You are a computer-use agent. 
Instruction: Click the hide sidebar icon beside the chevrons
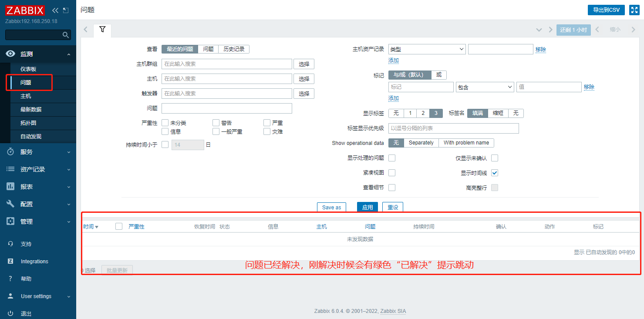[x=66, y=10]
